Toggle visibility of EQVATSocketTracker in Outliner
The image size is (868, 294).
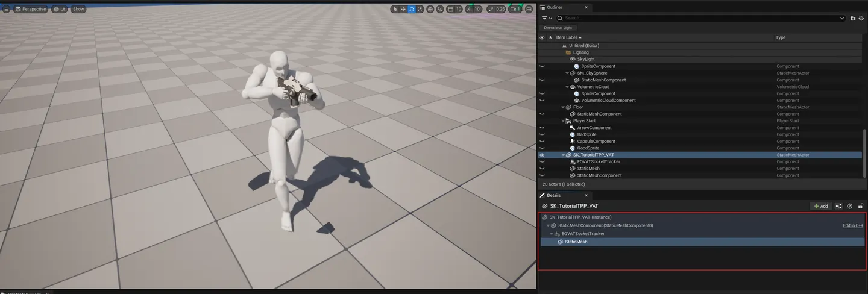[x=542, y=162]
